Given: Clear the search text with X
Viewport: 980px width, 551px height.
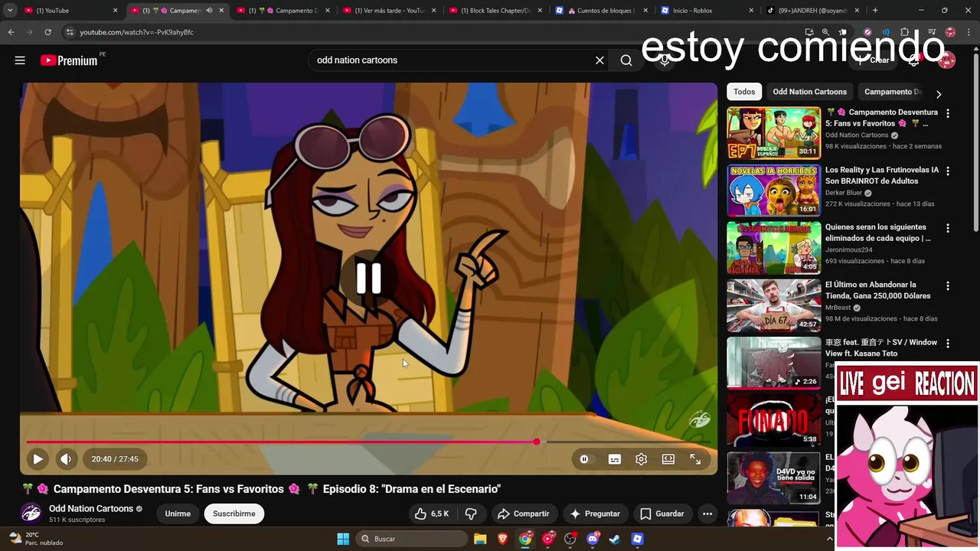Looking at the screenshot, I should point(599,60).
